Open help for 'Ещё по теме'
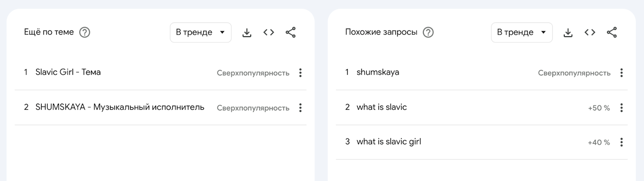Image resolution: width=644 pixels, height=181 pixels. coord(85,32)
